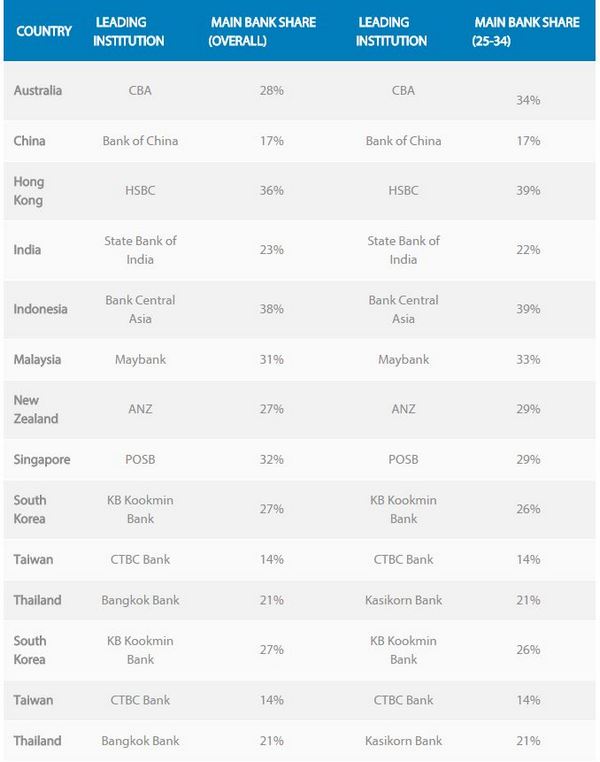This screenshot has width=600, height=762.
Task: Select China in the country column
Action: coord(30,141)
